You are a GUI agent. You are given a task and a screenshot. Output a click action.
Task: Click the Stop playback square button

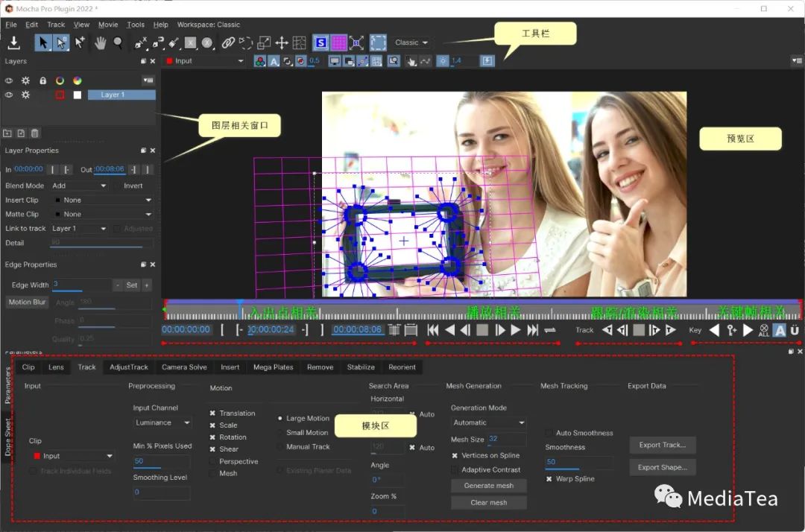point(482,330)
